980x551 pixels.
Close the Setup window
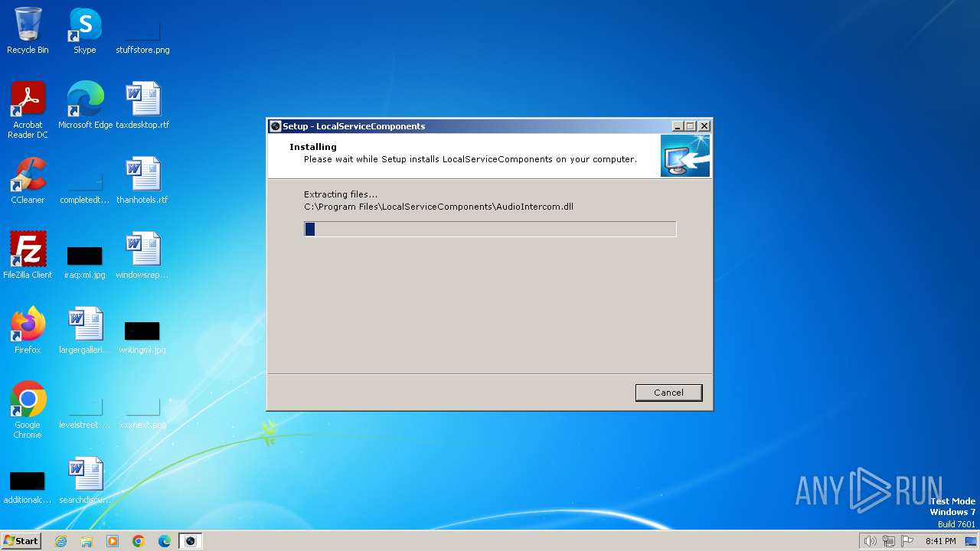click(x=704, y=126)
